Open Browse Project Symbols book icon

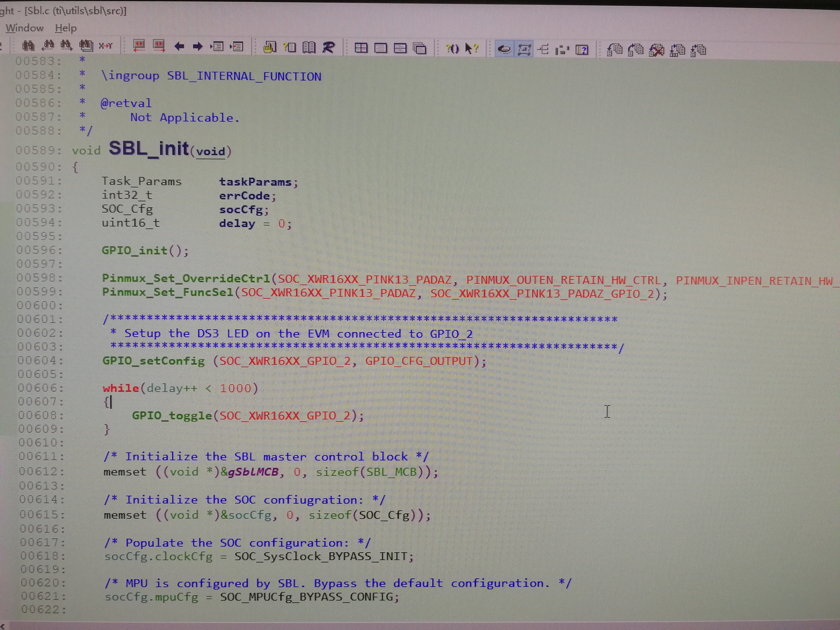[309, 48]
